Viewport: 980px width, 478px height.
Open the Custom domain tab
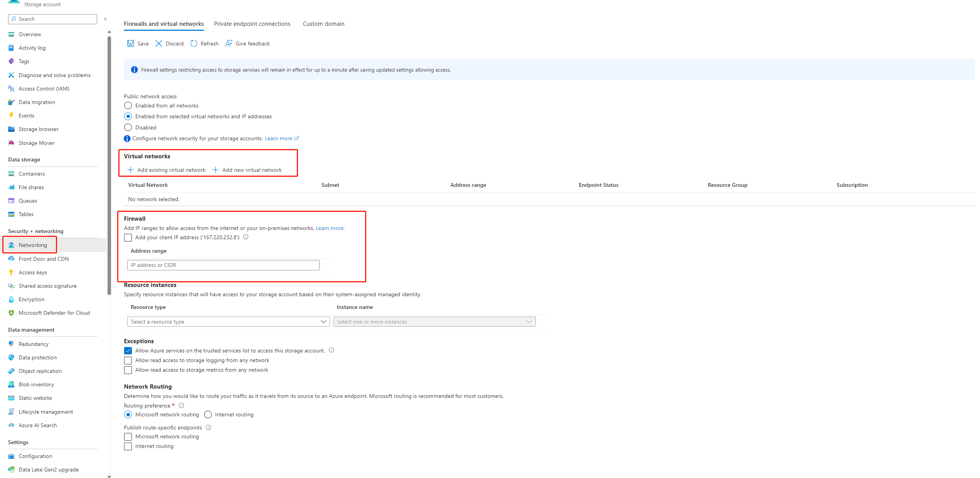[x=323, y=24]
